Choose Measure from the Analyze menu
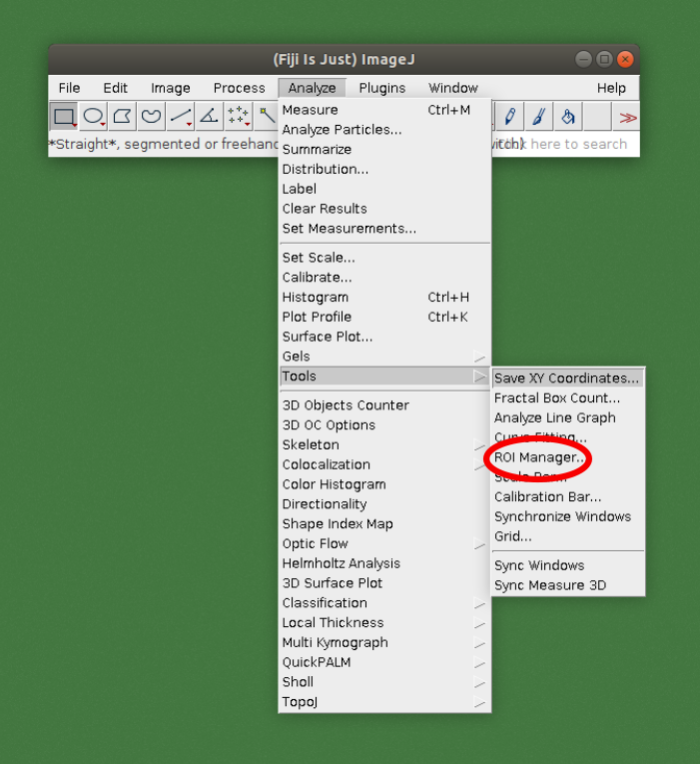 pyautogui.click(x=384, y=110)
